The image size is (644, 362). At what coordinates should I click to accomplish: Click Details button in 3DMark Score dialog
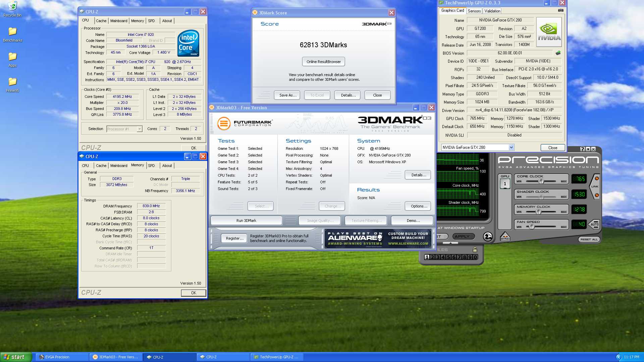click(x=348, y=95)
